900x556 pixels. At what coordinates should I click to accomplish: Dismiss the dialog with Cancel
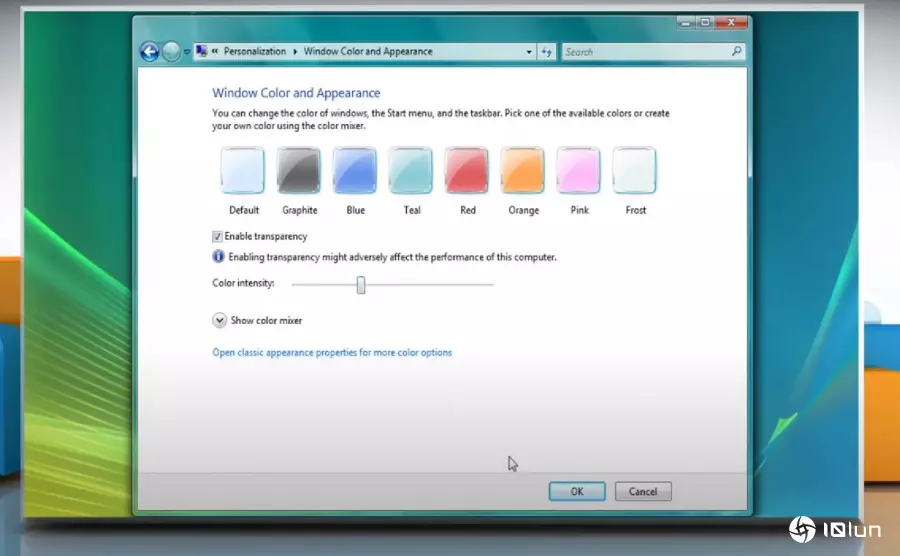point(643,491)
